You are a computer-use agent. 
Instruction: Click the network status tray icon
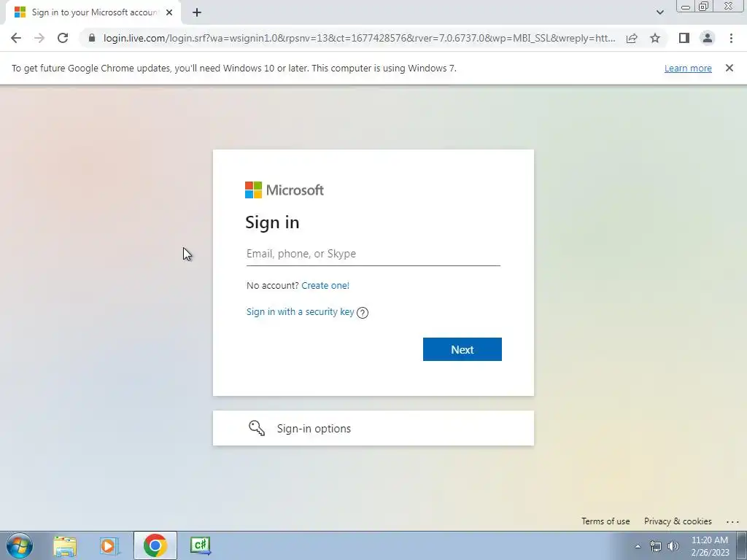(656, 546)
